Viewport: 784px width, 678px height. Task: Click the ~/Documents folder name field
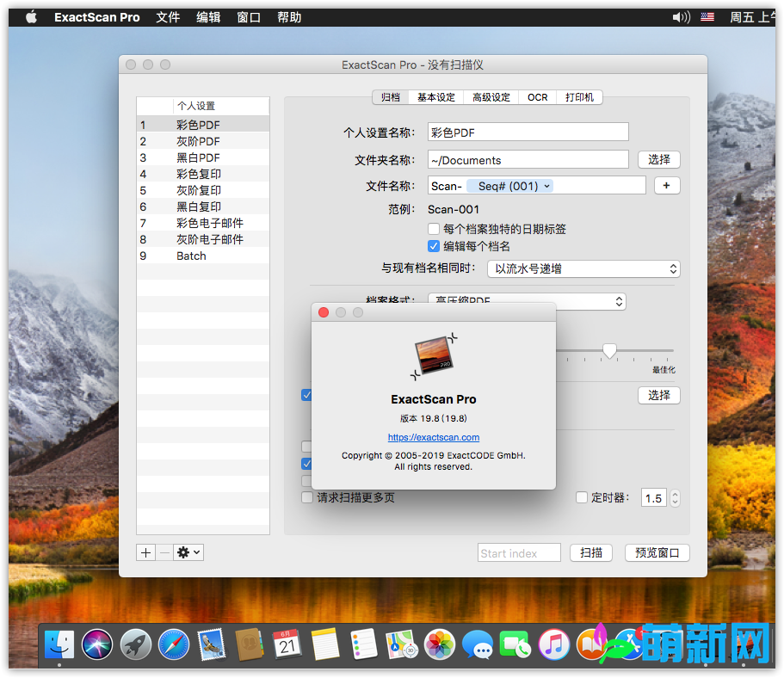click(x=528, y=160)
